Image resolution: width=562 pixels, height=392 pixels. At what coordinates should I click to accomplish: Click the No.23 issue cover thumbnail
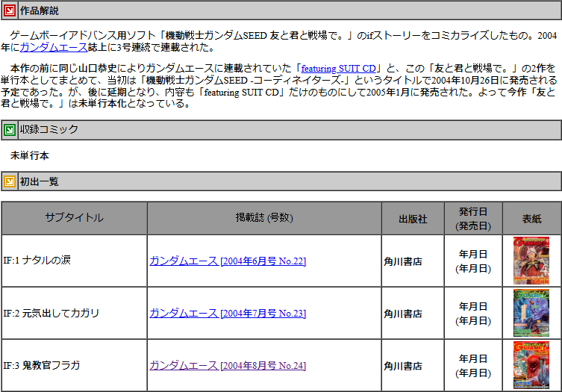click(531, 313)
